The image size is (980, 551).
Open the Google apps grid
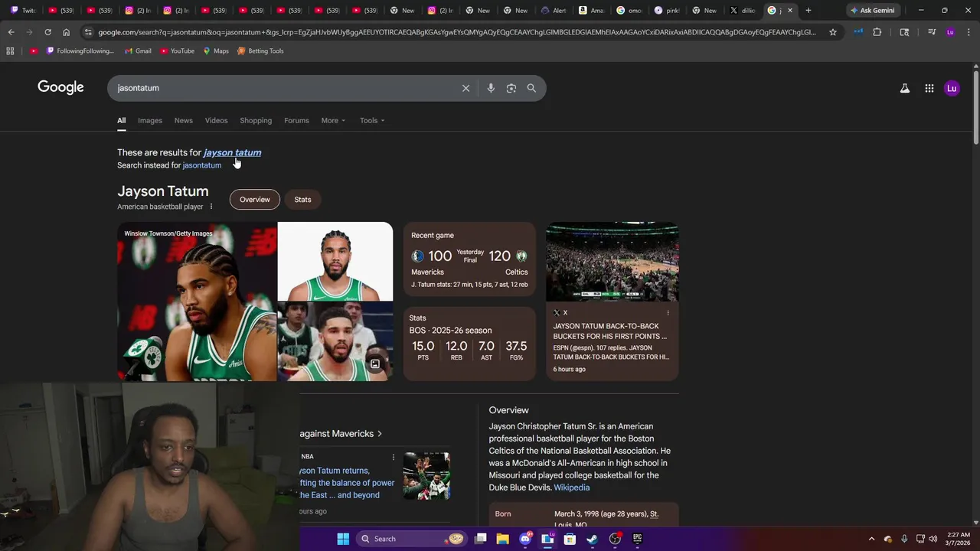pyautogui.click(x=929, y=88)
